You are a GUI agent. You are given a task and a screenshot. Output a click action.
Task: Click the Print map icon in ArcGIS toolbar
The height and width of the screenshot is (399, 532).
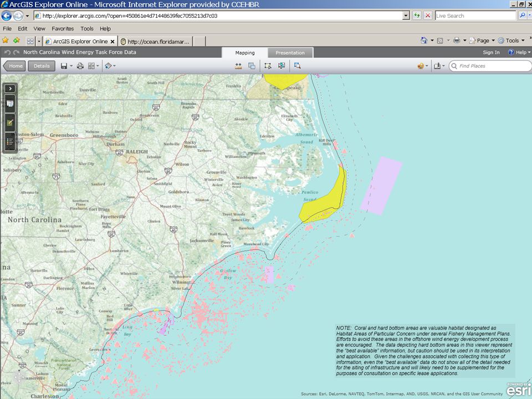click(x=80, y=66)
